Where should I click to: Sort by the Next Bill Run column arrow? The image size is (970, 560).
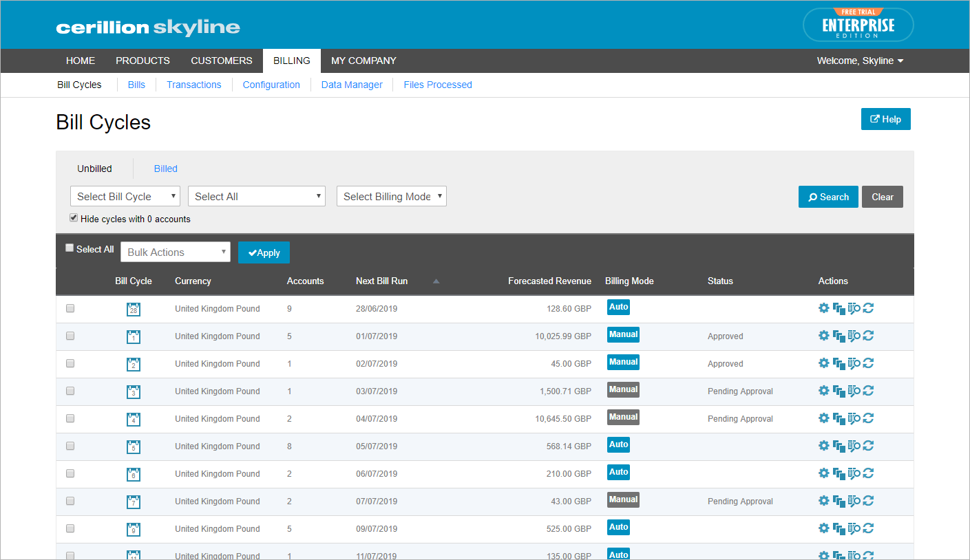(436, 281)
